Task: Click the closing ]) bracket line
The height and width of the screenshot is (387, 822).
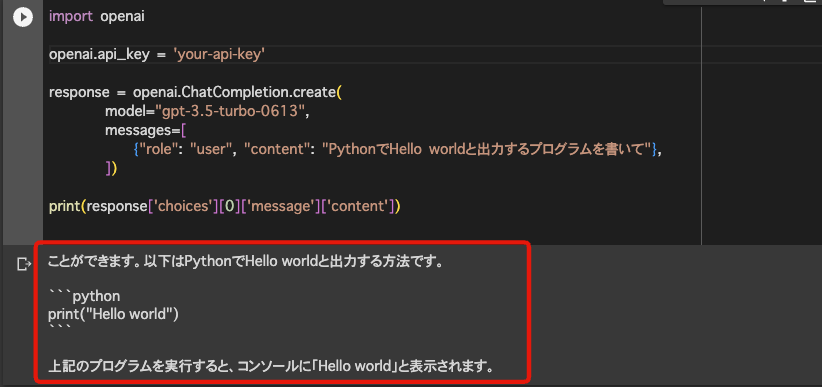Action: (x=111, y=168)
